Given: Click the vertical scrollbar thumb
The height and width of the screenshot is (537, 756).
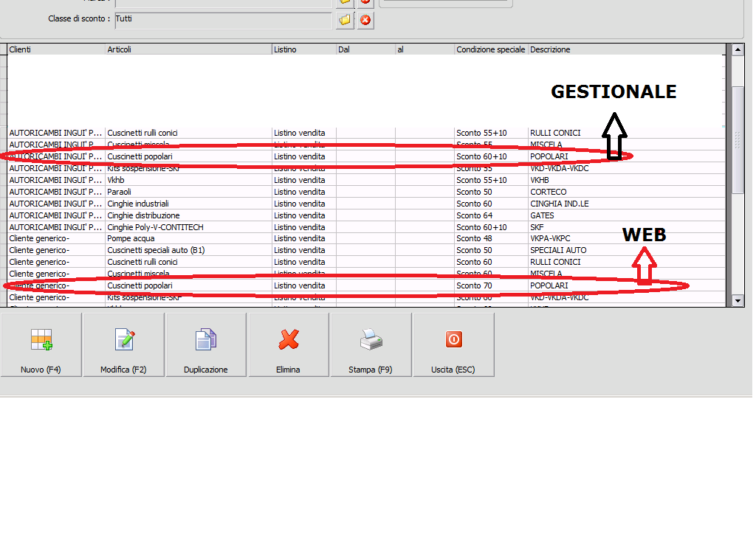Looking at the screenshot, I should 738,139.
